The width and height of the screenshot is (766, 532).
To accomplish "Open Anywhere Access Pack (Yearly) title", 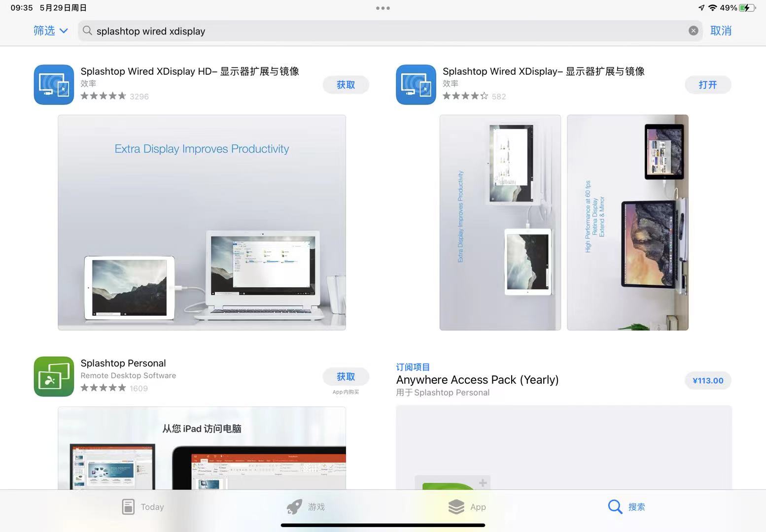I will coord(477,380).
